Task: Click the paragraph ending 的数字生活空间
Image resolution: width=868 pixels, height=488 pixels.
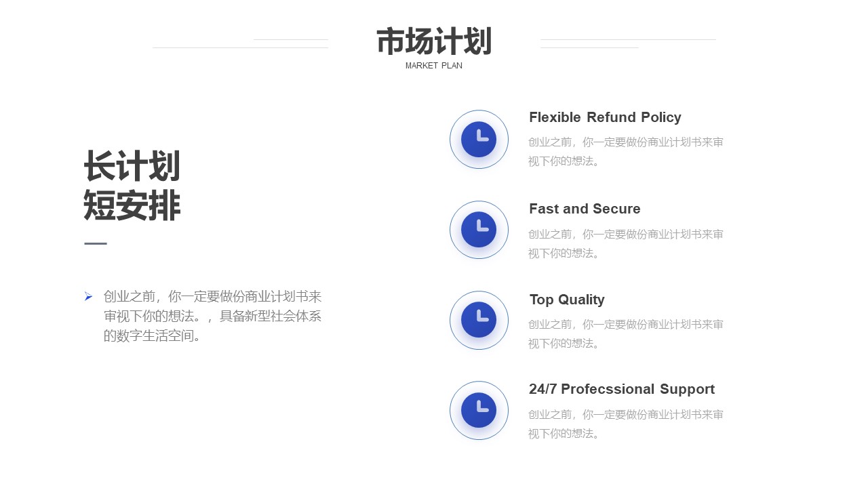Action: [x=212, y=316]
